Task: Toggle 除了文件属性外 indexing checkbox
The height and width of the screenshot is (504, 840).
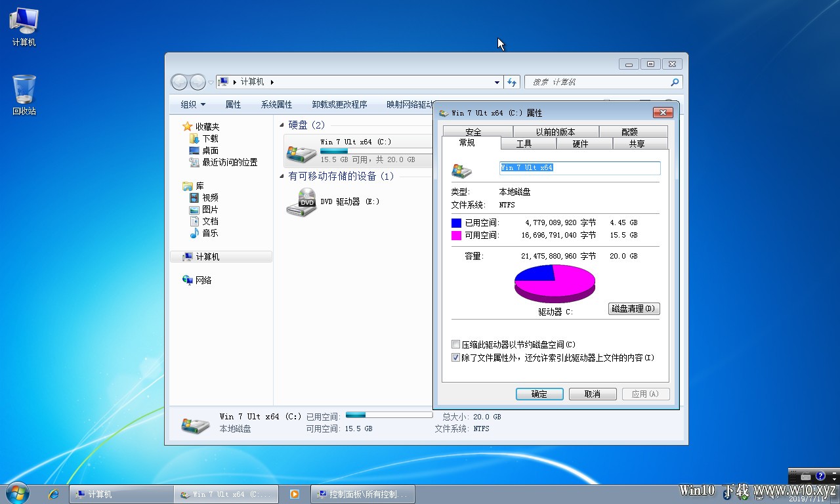Action: click(x=456, y=358)
